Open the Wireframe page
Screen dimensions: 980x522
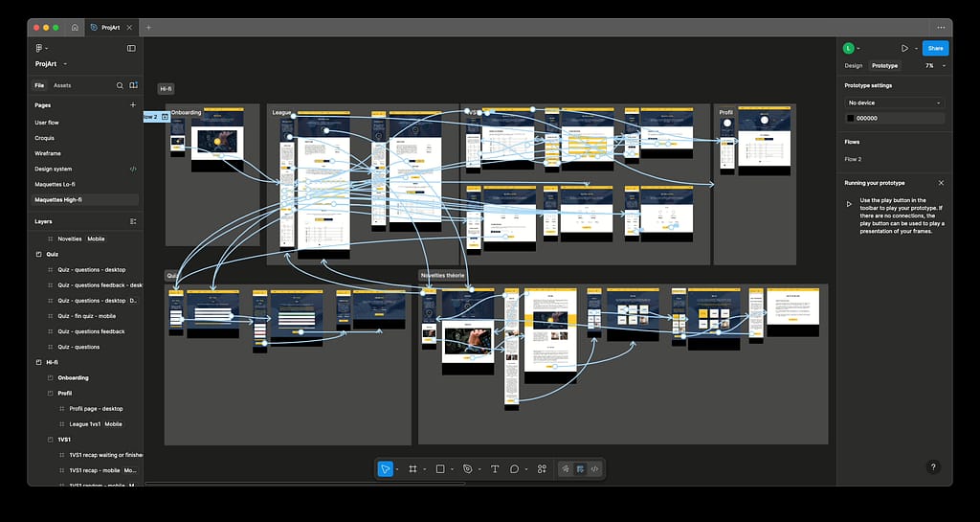click(48, 153)
